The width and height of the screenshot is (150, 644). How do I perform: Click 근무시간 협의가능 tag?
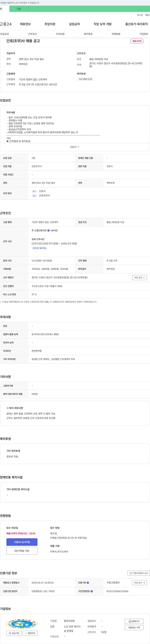click(x=39, y=248)
